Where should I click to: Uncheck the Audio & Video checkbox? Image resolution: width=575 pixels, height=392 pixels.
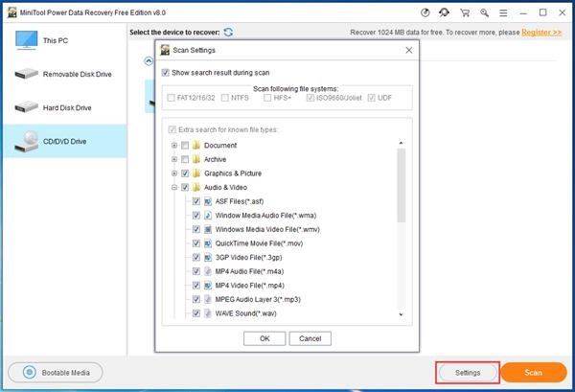pos(185,188)
